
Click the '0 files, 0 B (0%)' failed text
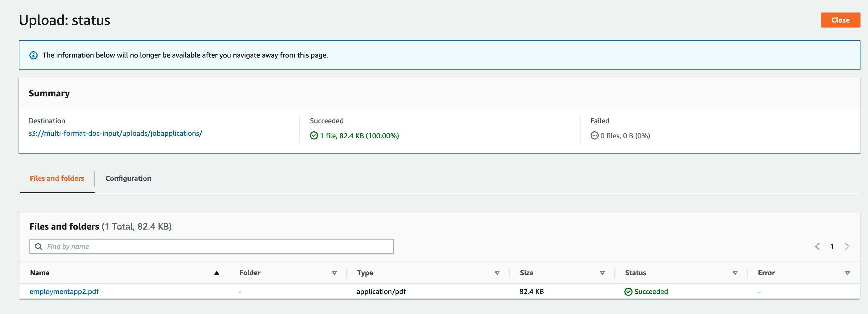pyautogui.click(x=625, y=136)
